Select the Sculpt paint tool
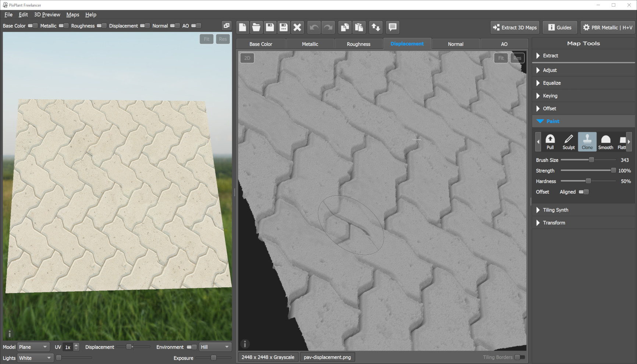Image resolution: width=637 pixels, height=364 pixels. pos(568,142)
